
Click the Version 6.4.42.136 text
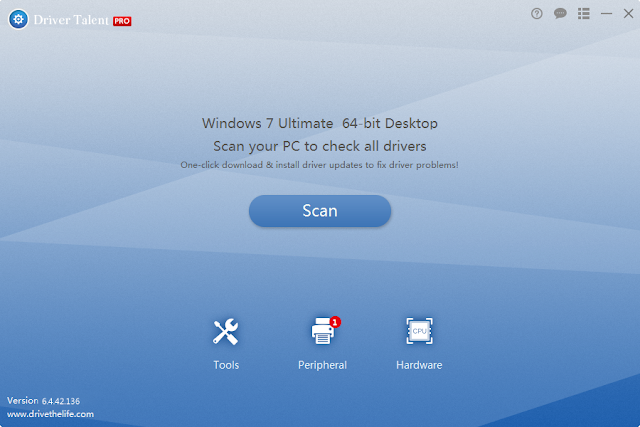tap(43, 401)
